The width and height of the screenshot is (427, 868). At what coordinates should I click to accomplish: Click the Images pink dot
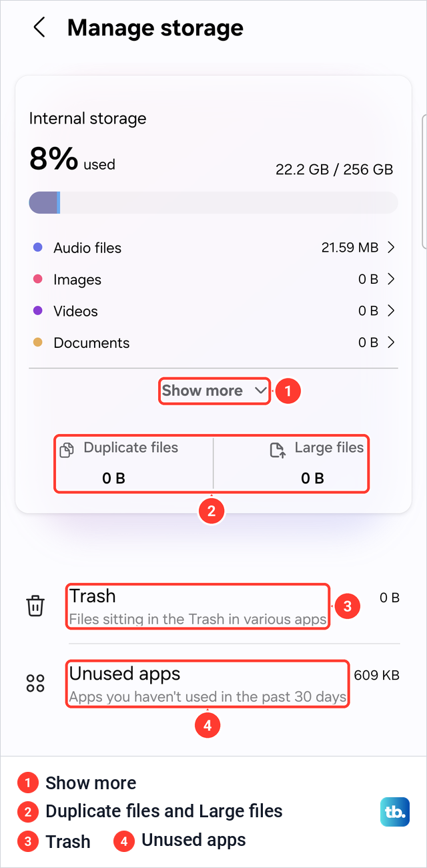point(38,279)
